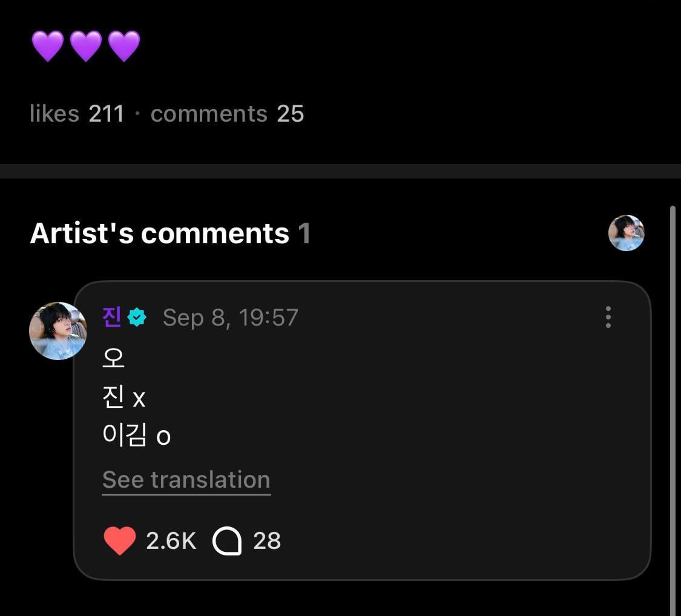Click the teal verified badge beside 진
This screenshot has width=681, height=616.
pos(137,317)
